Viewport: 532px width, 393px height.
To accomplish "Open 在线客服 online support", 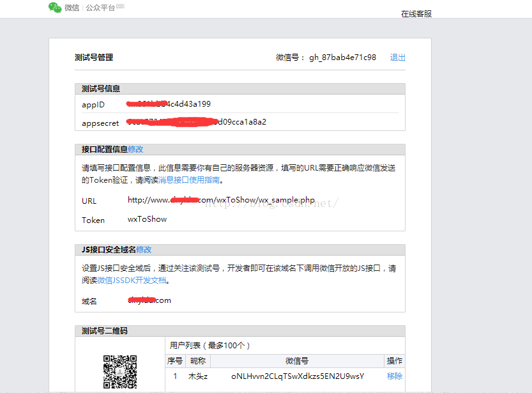I will [416, 13].
